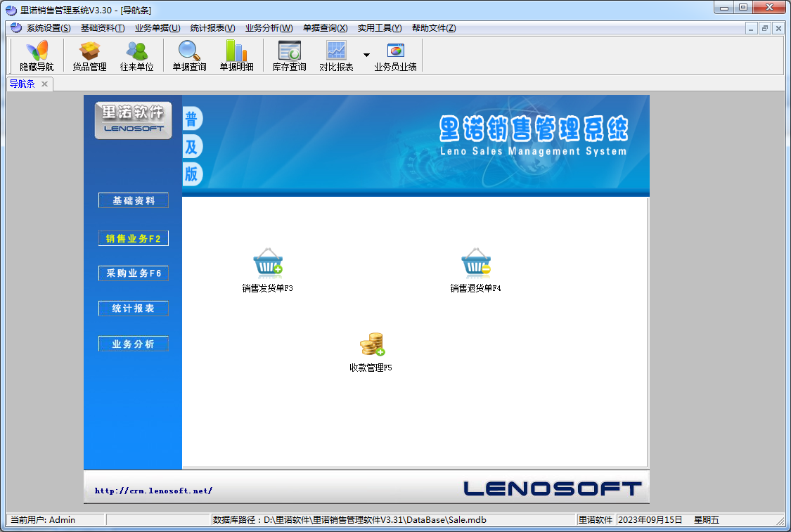Click 里诺软件 in the status bar
The height and width of the screenshot is (532, 791).
(596, 519)
